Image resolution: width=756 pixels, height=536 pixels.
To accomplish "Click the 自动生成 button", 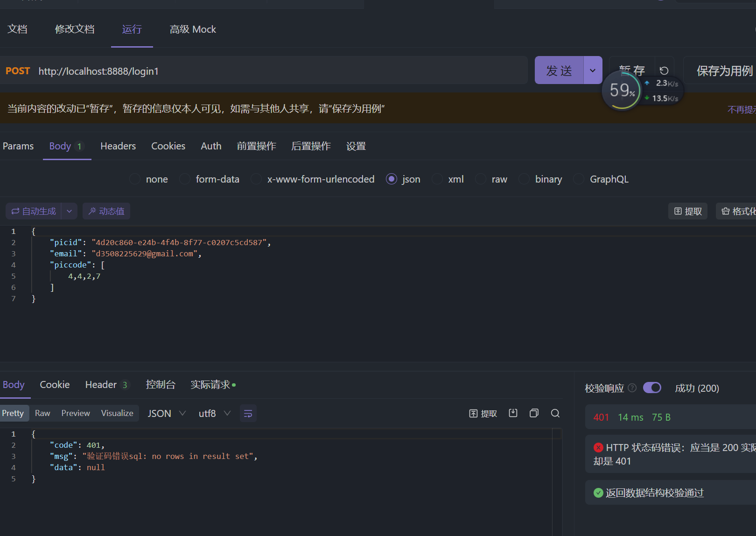I will [34, 211].
